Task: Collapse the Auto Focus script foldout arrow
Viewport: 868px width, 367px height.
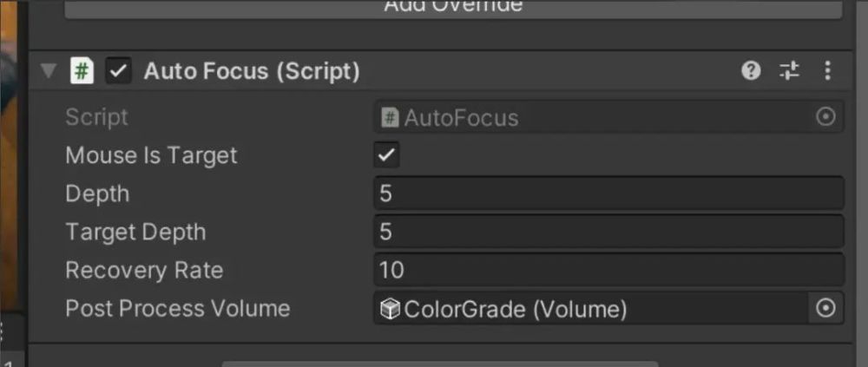Action: [x=48, y=71]
